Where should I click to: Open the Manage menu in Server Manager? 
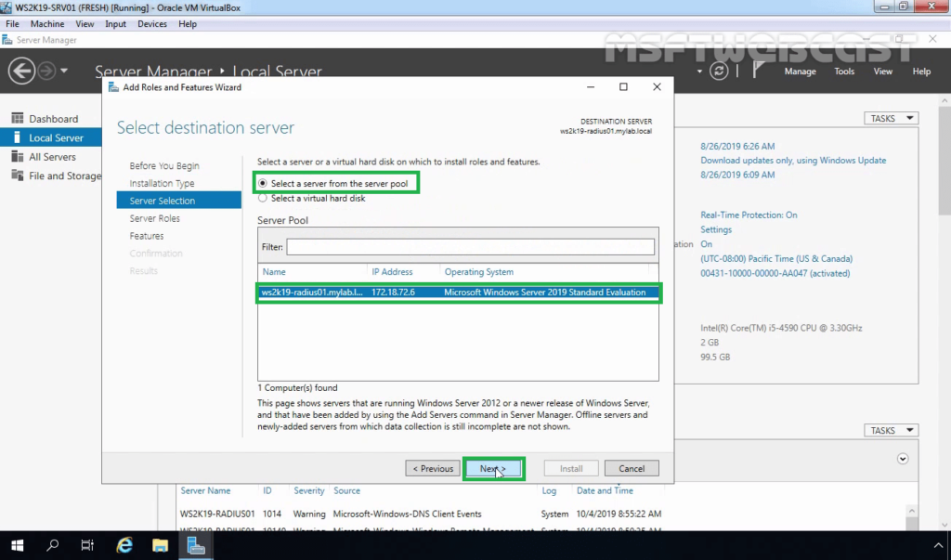tap(800, 71)
